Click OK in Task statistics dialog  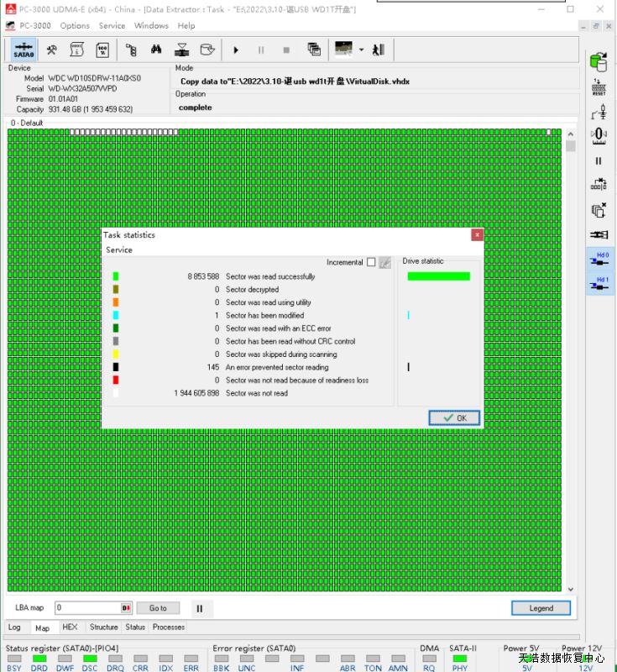point(453,417)
